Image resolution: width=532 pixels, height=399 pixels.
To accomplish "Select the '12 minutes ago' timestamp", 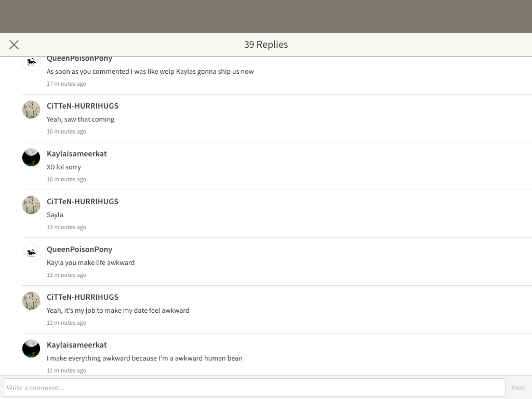I will [x=66, y=323].
